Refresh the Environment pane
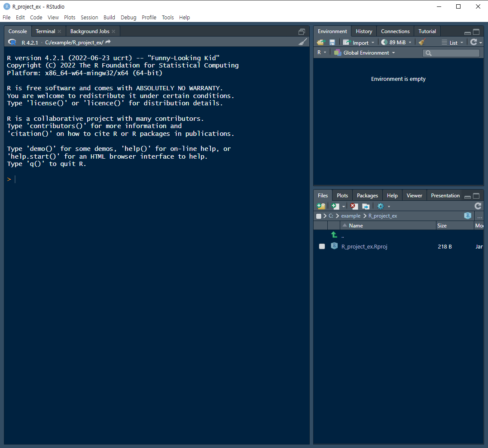This screenshot has width=488, height=448. 473,42
